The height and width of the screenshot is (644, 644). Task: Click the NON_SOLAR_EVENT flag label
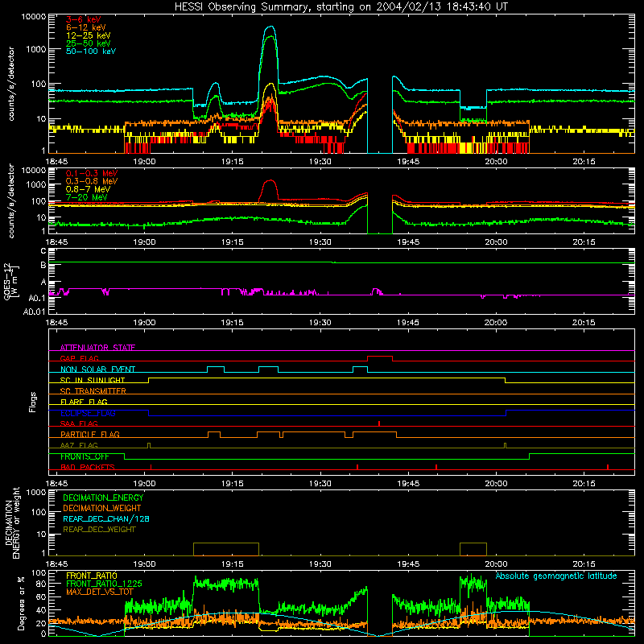97,369
